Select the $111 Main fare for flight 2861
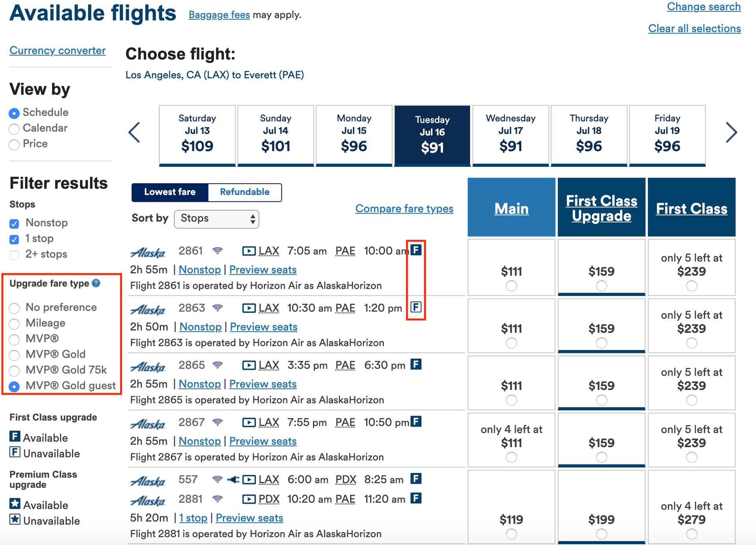This screenshot has width=756, height=545. [x=511, y=286]
